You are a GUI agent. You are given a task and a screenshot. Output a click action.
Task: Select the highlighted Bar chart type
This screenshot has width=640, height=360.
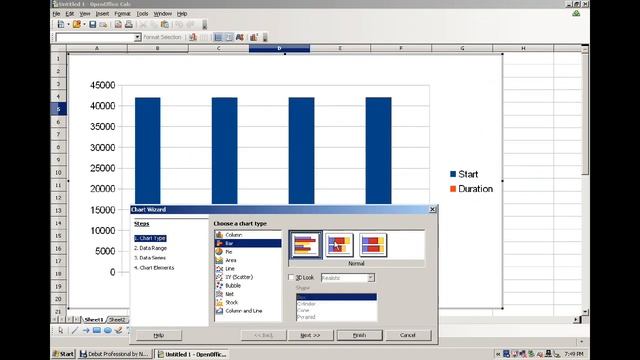pos(248,243)
